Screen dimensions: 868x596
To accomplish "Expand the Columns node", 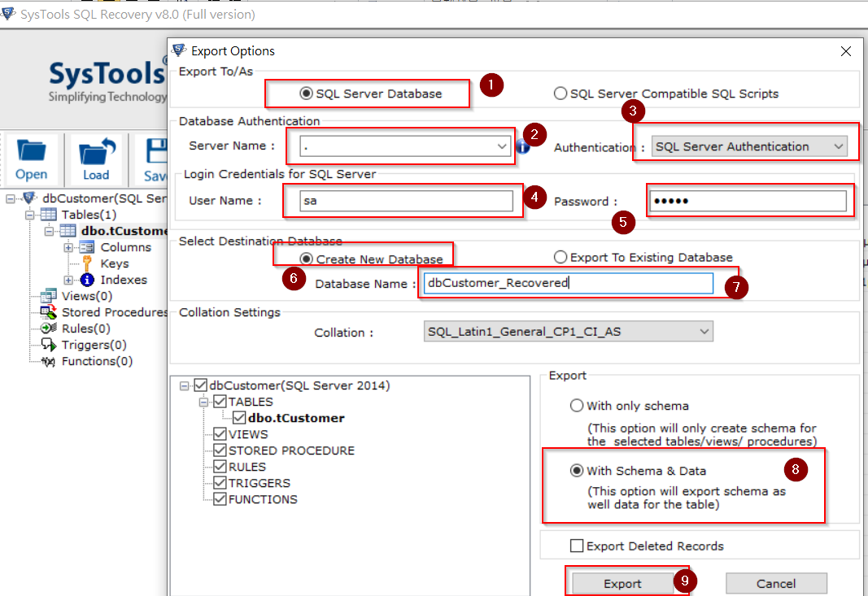I will click(68, 247).
